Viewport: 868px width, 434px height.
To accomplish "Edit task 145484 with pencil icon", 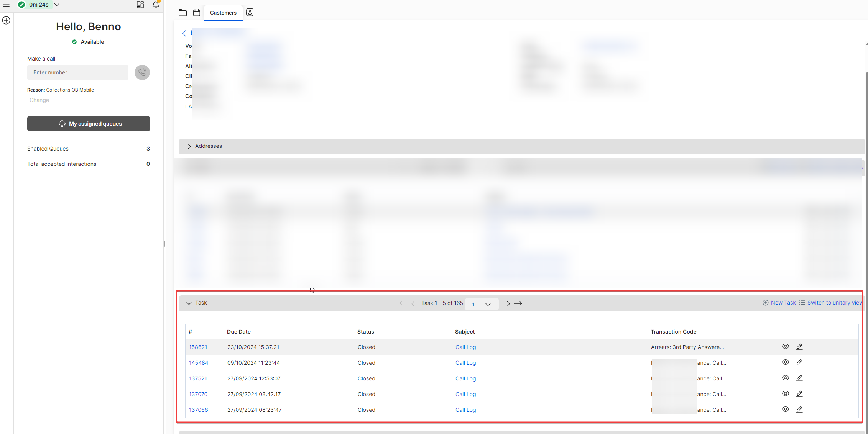I will pos(799,362).
